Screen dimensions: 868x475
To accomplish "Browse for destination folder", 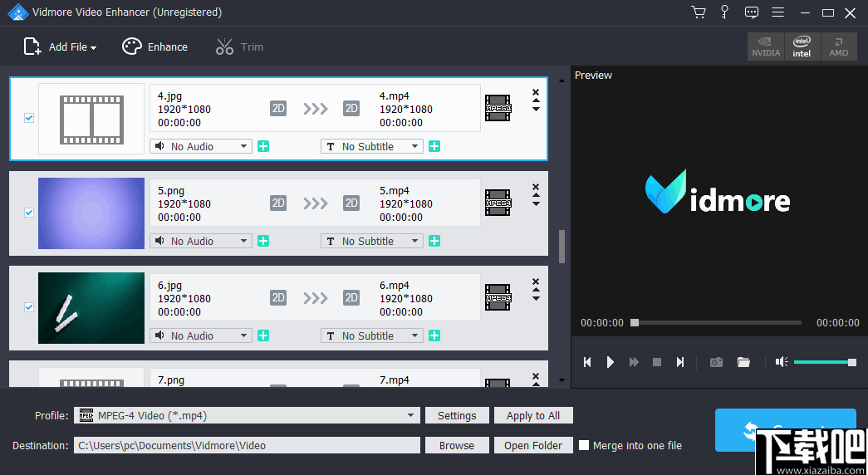I will (x=457, y=445).
